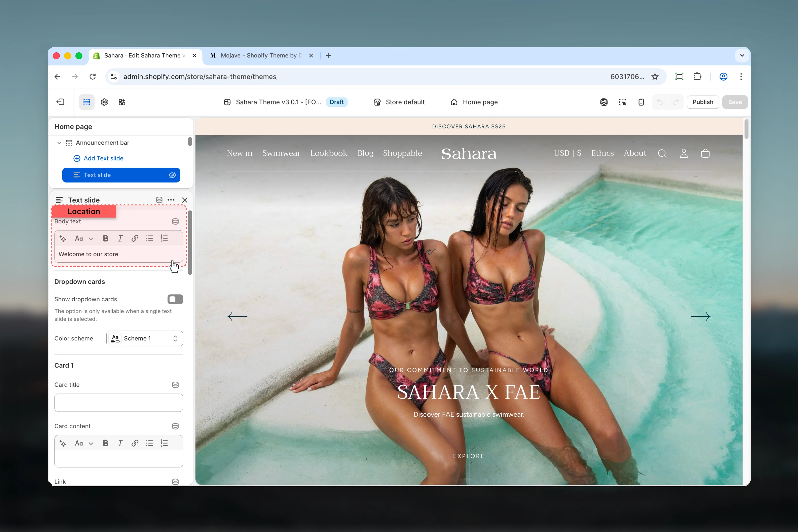The width and height of the screenshot is (798, 532).
Task: Enable Show dropdown cards switch
Action: tap(175, 299)
